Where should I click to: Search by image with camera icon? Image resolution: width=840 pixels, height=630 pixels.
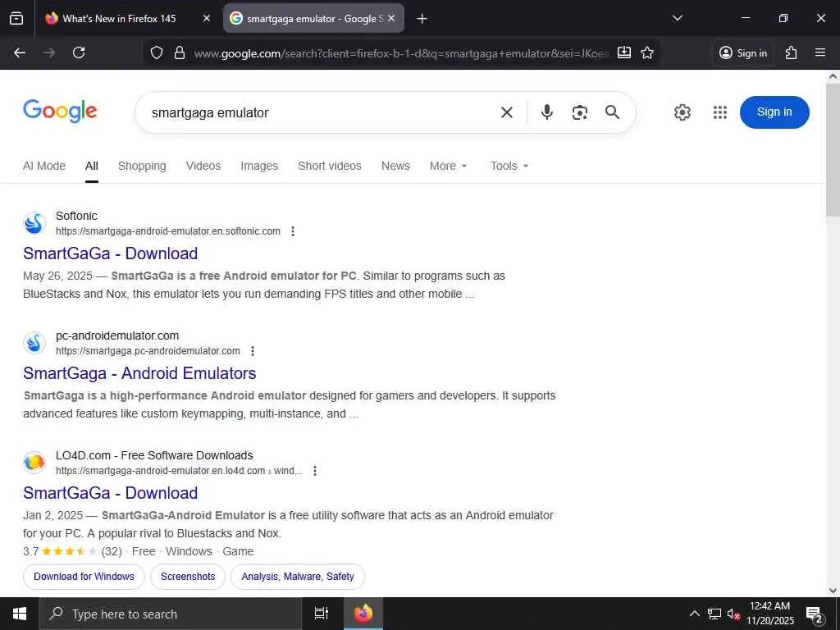(x=580, y=112)
